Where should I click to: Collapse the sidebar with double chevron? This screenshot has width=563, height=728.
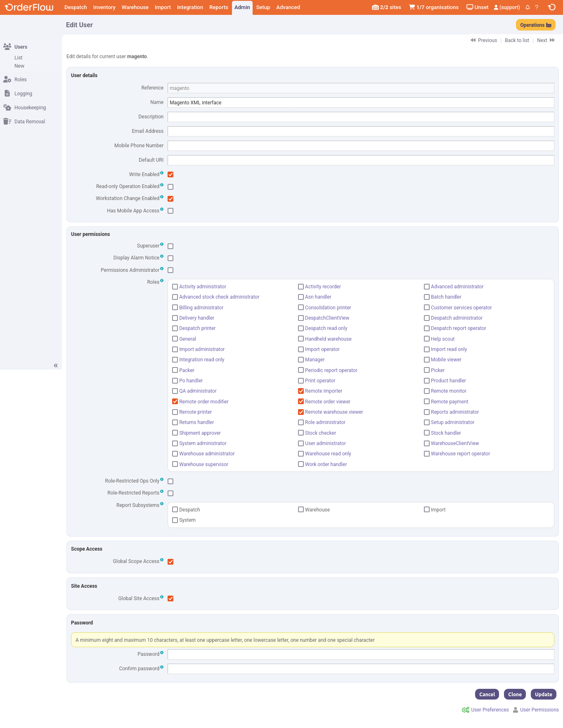pyautogui.click(x=56, y=365)
